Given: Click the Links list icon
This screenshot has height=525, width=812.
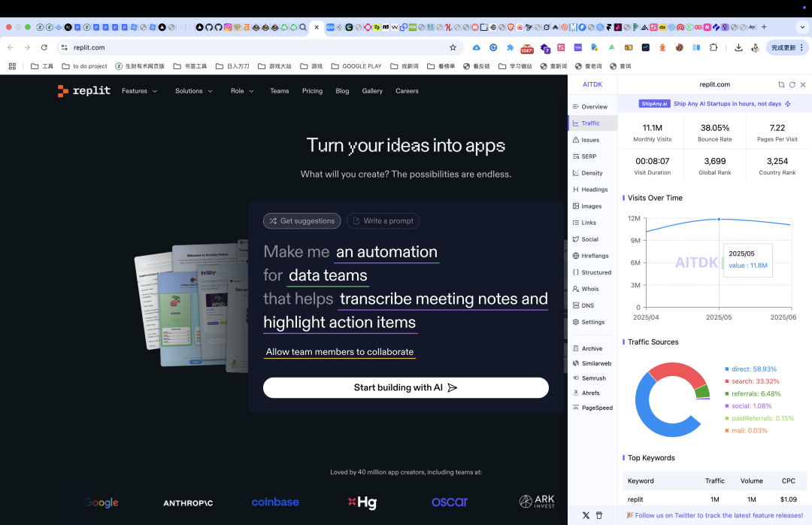Looking at the screenshot, I should [x=576, y=223].
